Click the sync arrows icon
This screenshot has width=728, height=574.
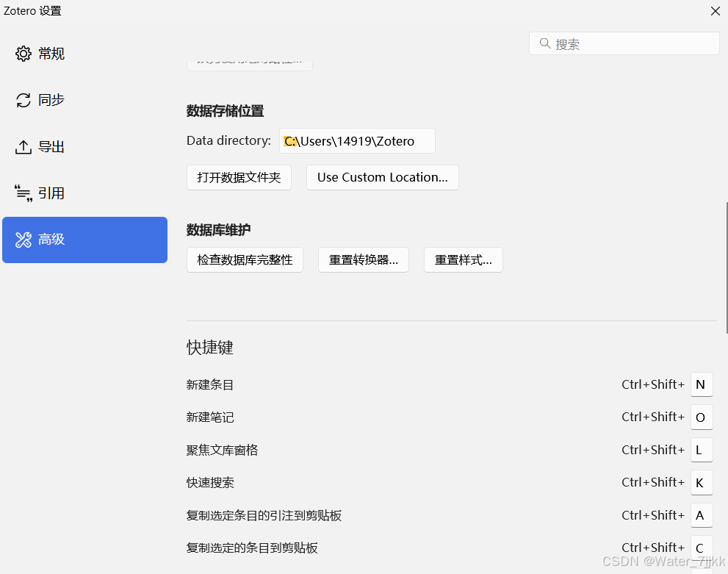24,100
